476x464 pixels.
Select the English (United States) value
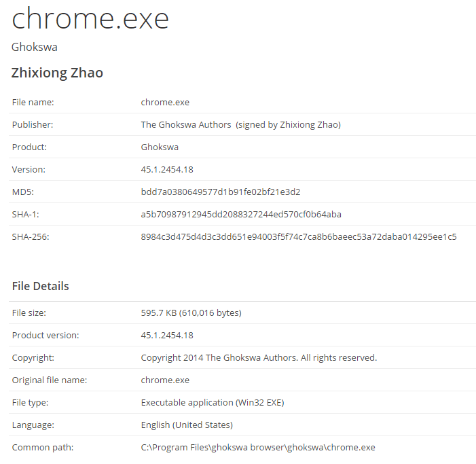(x=187, y=425)
